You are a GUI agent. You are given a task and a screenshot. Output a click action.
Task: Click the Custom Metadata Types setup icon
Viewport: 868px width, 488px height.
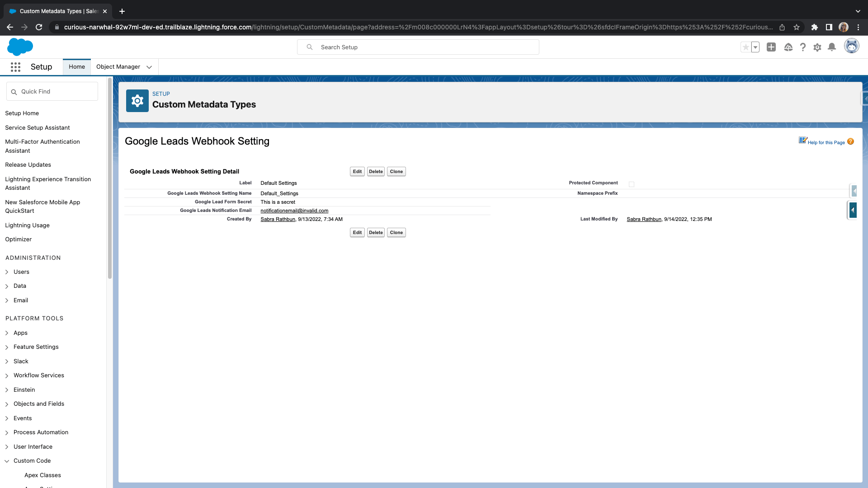pos(137,100)
